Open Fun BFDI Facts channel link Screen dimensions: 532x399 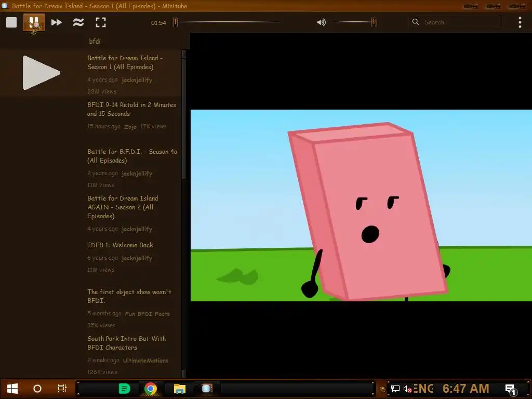tap(147, 314)
